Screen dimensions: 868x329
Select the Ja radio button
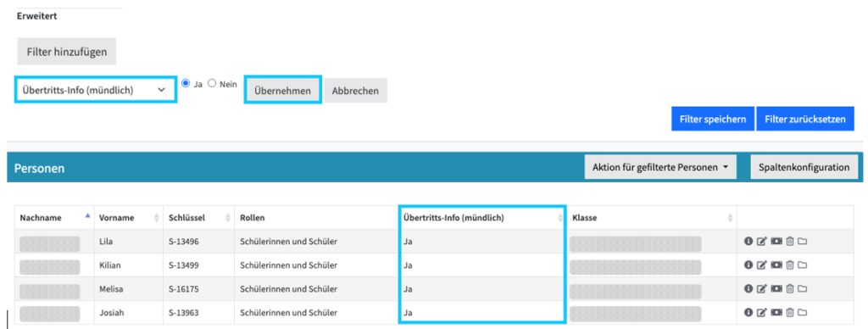pyautogui.click(x=186, y=83)
